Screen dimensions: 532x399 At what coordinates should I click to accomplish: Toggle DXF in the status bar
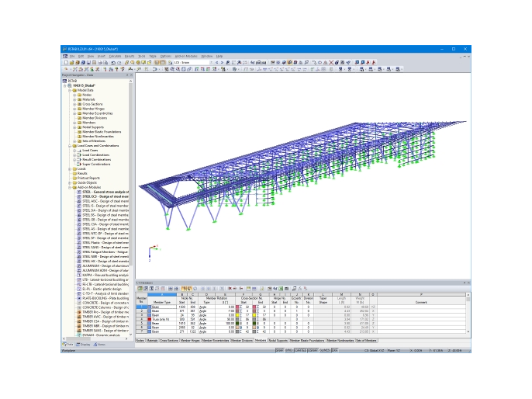(334, 350)
